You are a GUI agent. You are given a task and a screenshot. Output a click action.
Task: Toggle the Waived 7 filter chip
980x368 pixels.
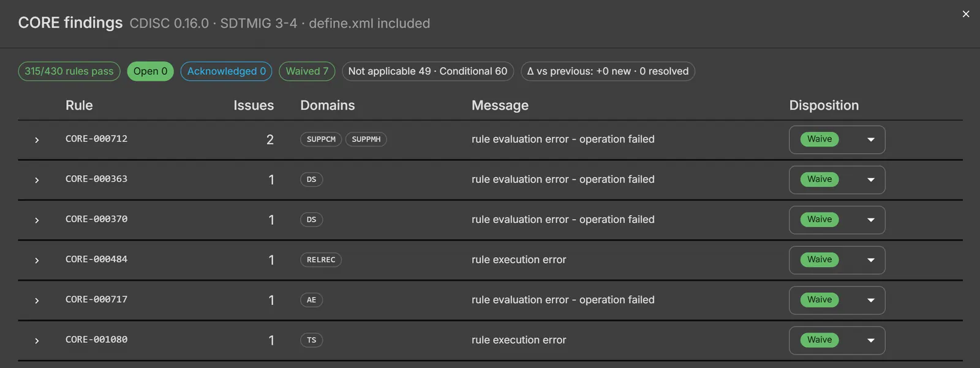(x=307, y=71)
